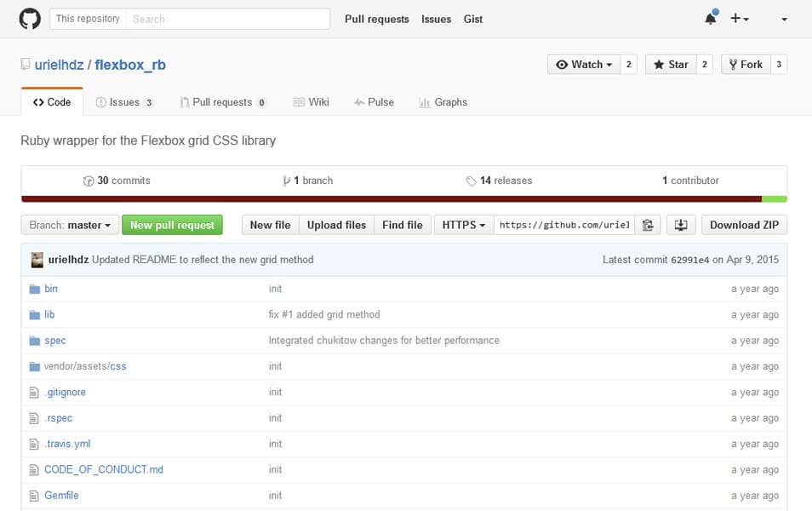Click the language breakdown color bar

[x=404, y=199]
